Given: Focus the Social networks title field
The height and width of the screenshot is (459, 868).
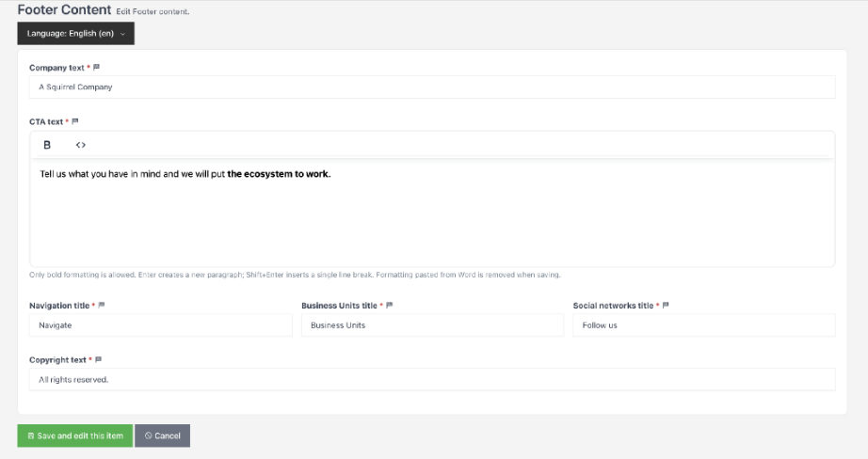Looking at the screenshot, I should pos(704,325).
